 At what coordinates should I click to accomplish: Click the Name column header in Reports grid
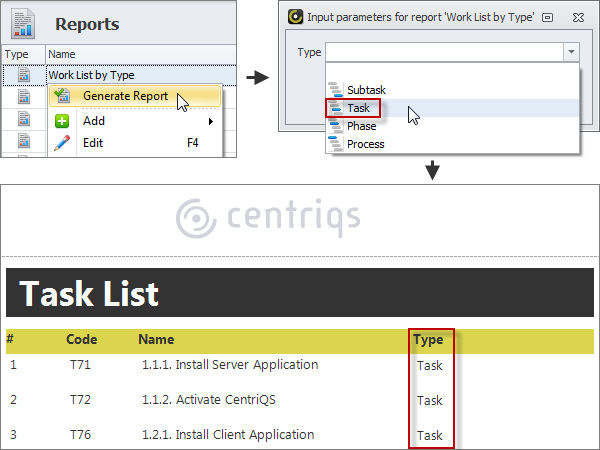62,55
